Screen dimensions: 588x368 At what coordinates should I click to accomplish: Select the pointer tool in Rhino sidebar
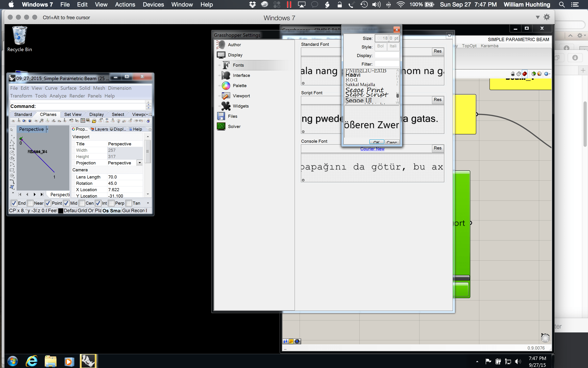point(12,130)
